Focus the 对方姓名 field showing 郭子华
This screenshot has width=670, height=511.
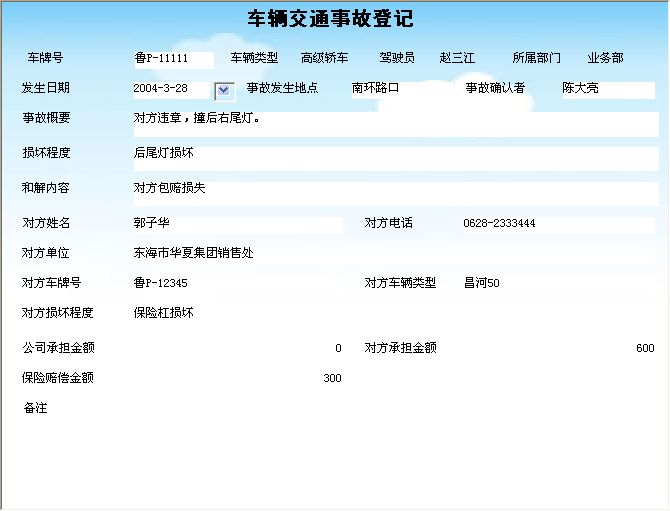point(237,224)
